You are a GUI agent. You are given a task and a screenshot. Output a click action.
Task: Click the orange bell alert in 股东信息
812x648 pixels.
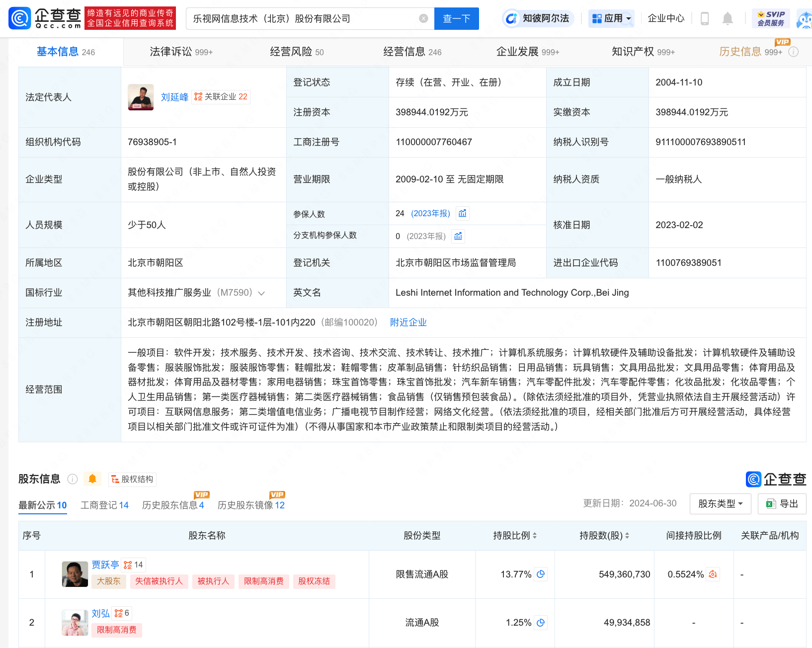click(x=92, y=479)
